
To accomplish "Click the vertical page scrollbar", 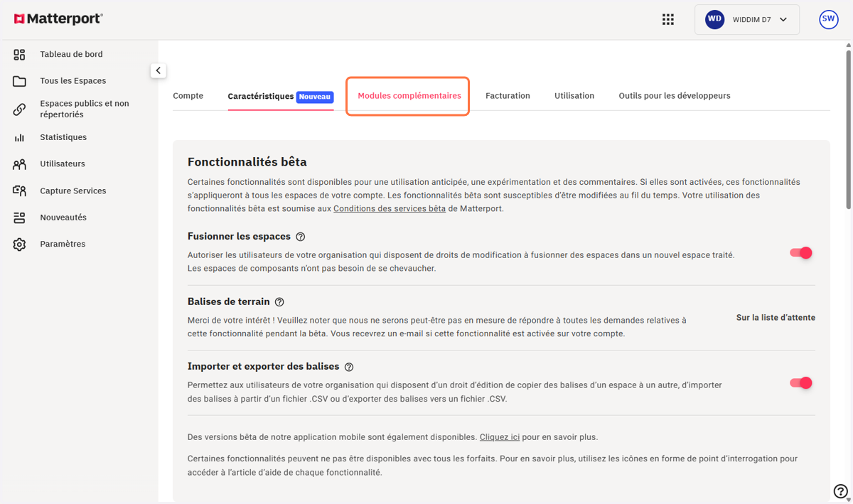I will click(848, 128).
